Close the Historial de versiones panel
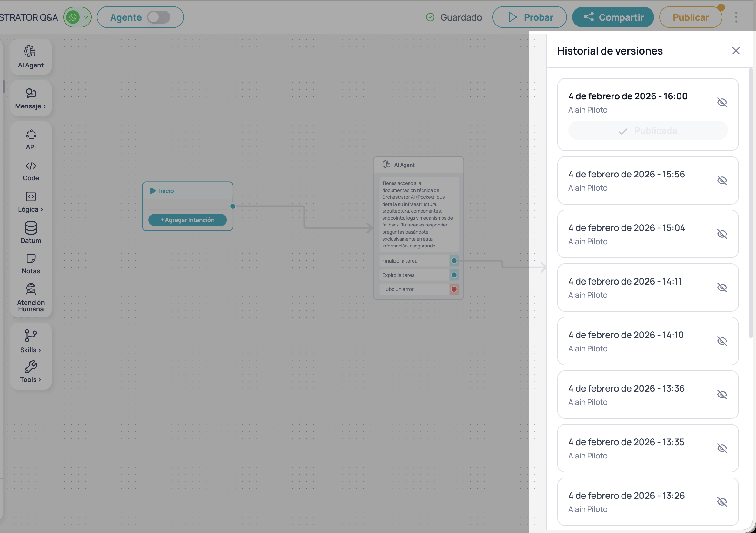This screenshot has height=533, width=756. (x=736, y=50)
